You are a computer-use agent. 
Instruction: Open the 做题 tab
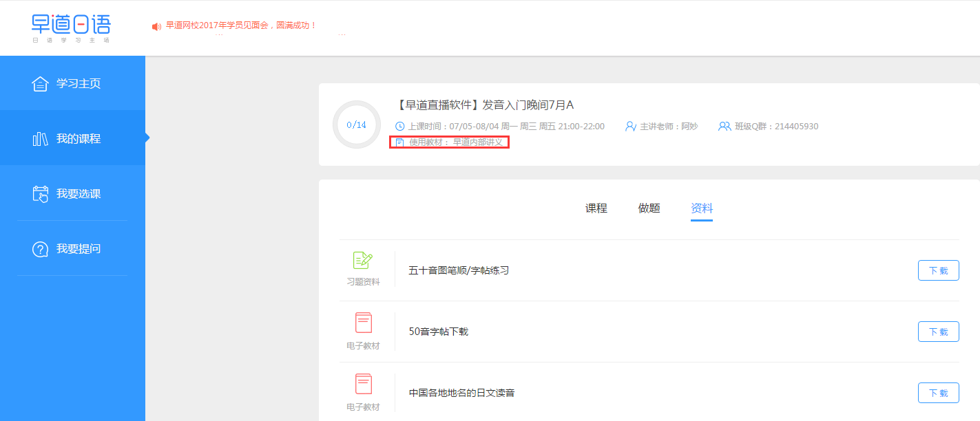tap(648, 208)
